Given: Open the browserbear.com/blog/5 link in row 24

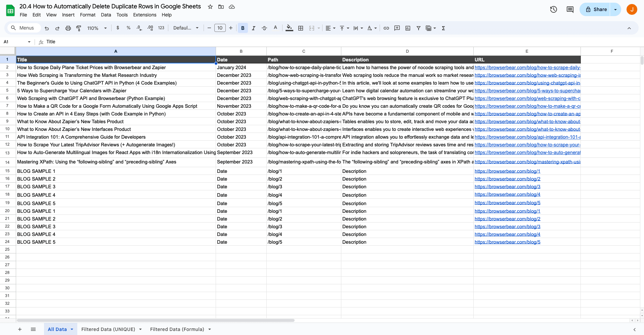Looking at the screenshot, I should (507, 242).
